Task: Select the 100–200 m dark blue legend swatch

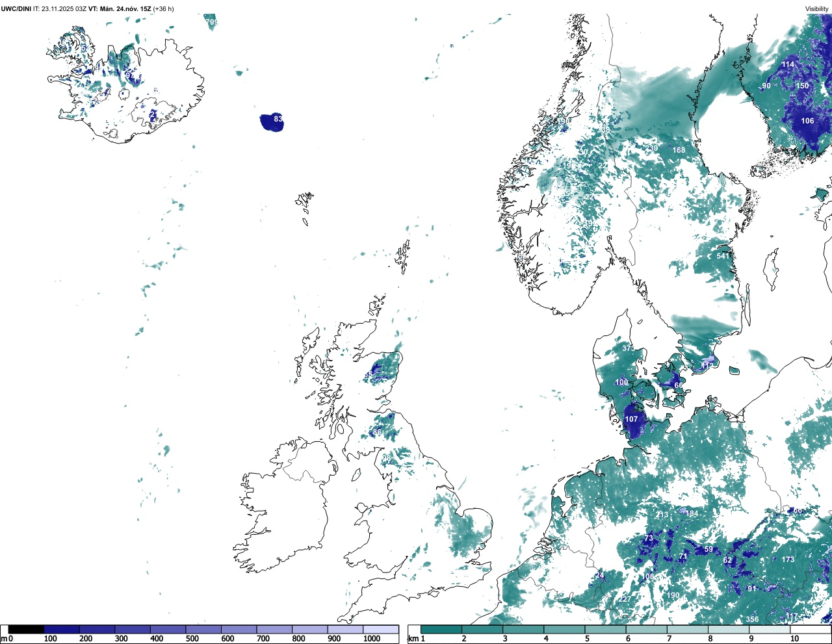Action: click(x=62, y=630)
